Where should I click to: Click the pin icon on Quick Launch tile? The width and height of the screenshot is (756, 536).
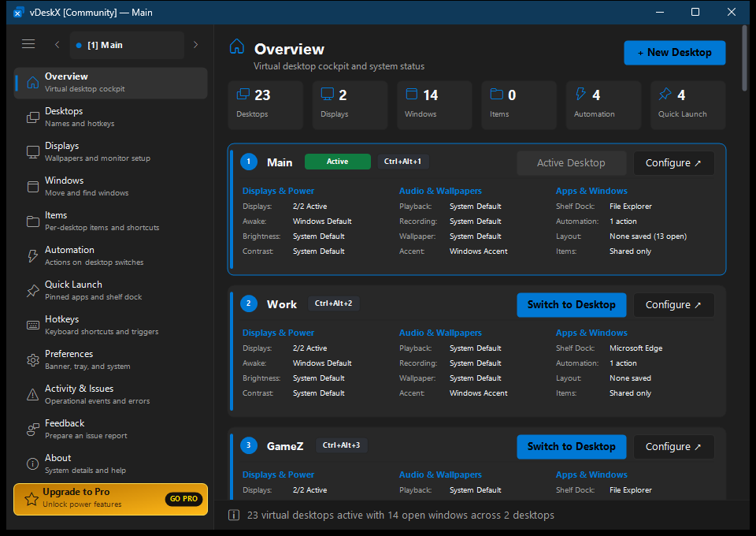665,94
